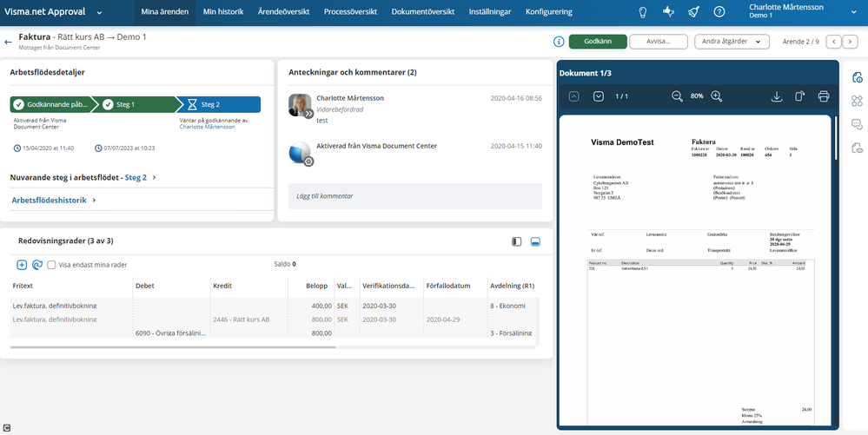Click the Fritext column header
868x435 pixels.
[23, 287]
